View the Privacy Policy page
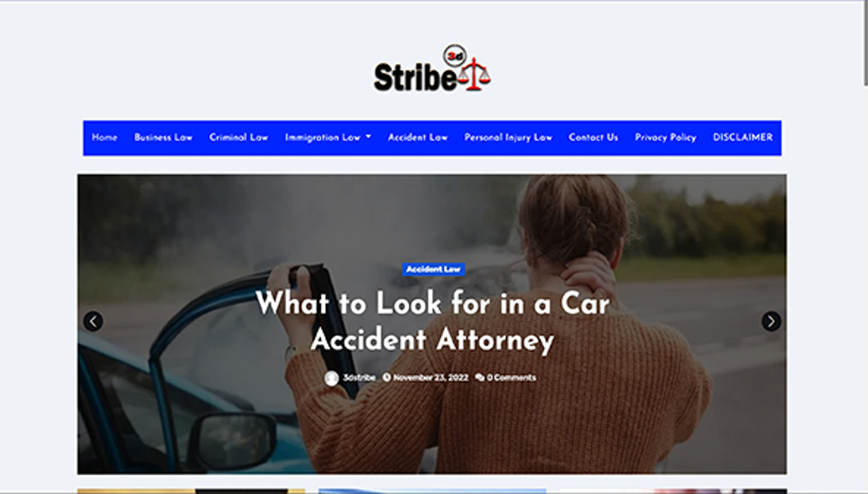 [x=665, y=138]
